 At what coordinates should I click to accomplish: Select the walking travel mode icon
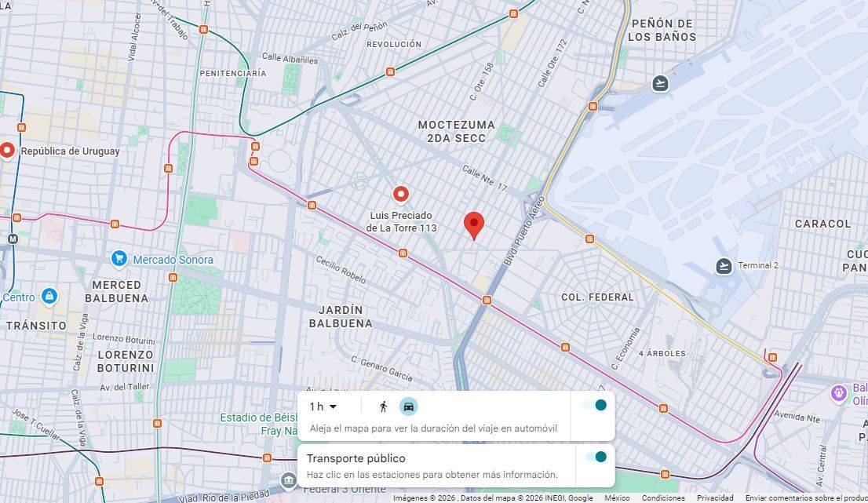[383, 406]
